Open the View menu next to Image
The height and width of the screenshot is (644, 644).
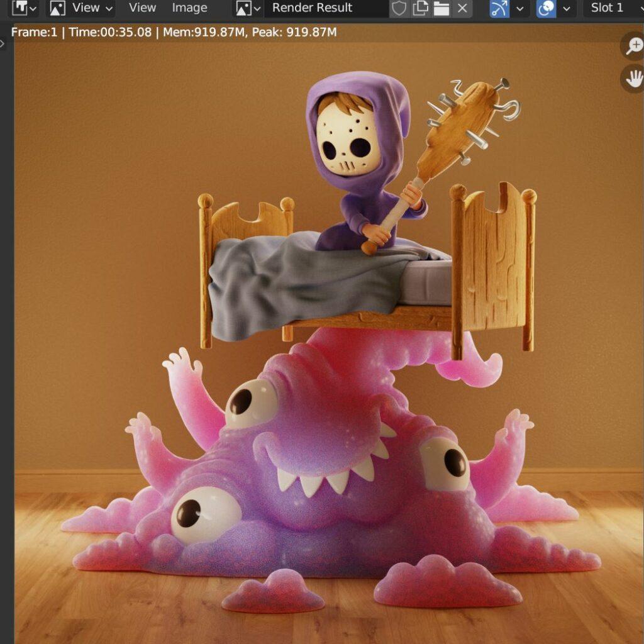[142, 8]
